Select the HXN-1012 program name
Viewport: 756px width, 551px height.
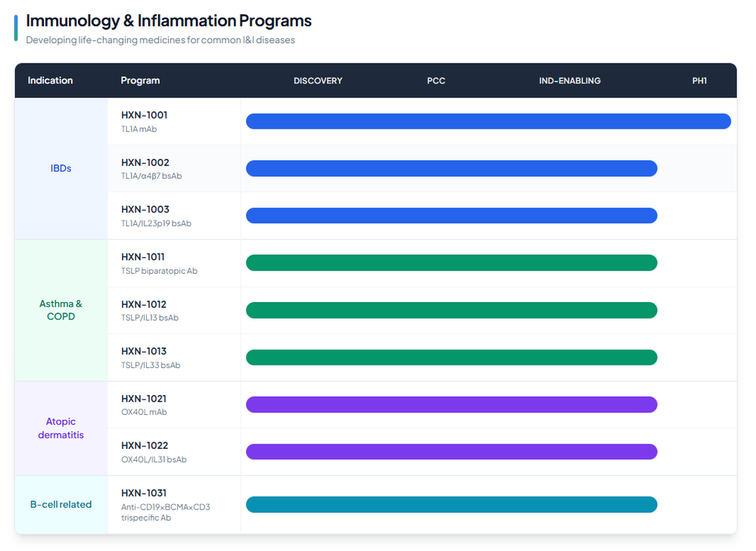pyautogui.click(x=144, y=304)
